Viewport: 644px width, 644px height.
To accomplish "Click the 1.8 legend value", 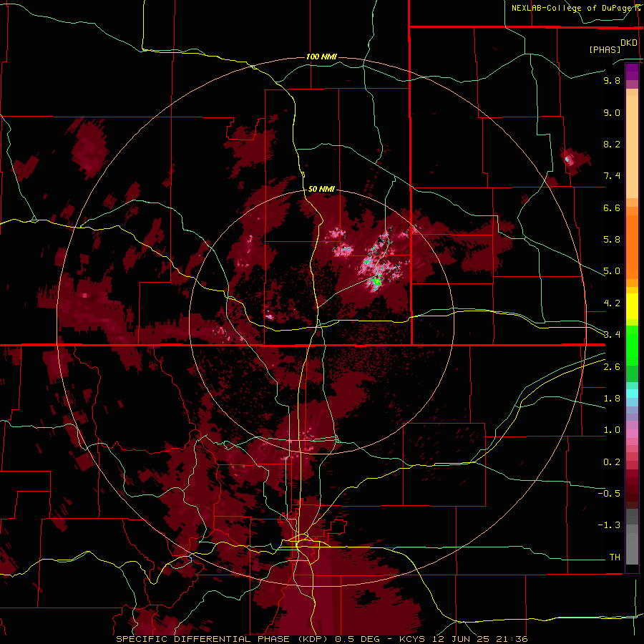I will (x=612, y=399).
